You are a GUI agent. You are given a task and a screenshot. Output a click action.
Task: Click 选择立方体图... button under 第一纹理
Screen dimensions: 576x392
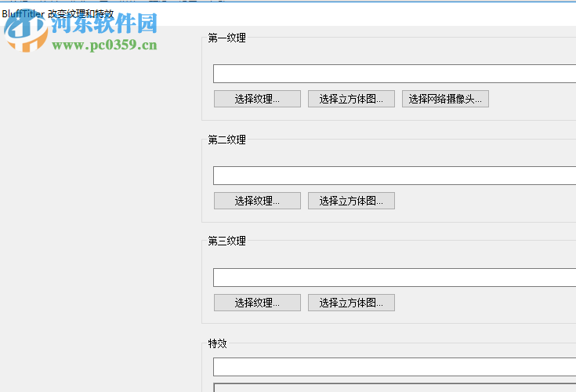pos(351,99)
